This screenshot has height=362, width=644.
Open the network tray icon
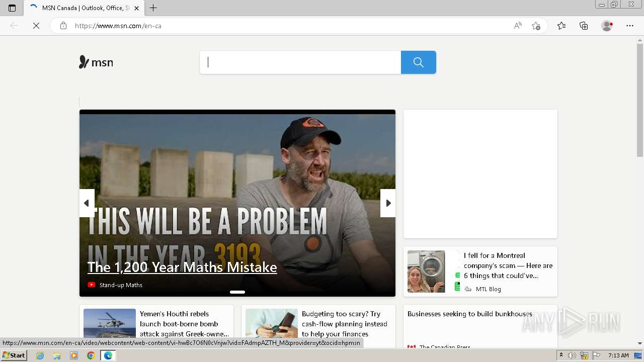pos(585,355)
